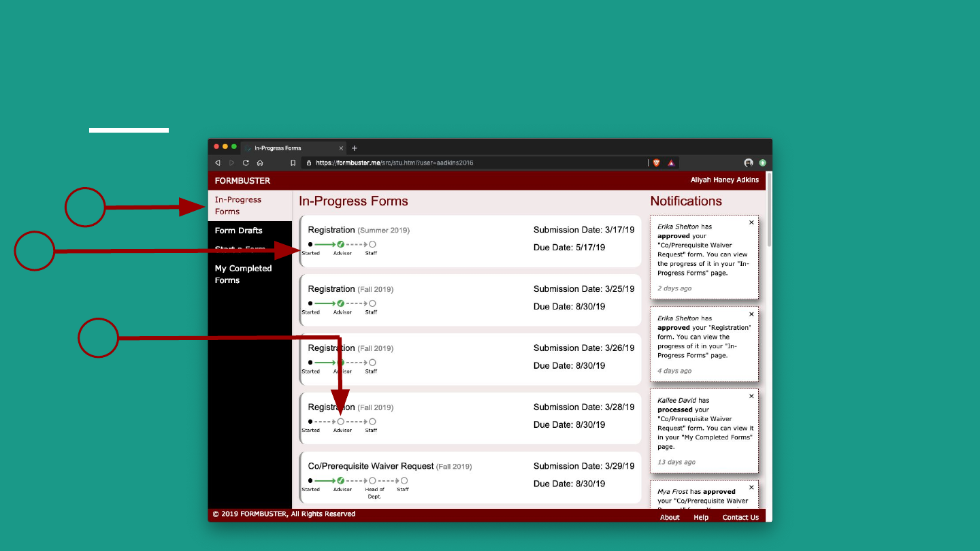The image size is (980, 551).
Task: Click Due Date: 5/17/19 text
Action: (569, 248)
